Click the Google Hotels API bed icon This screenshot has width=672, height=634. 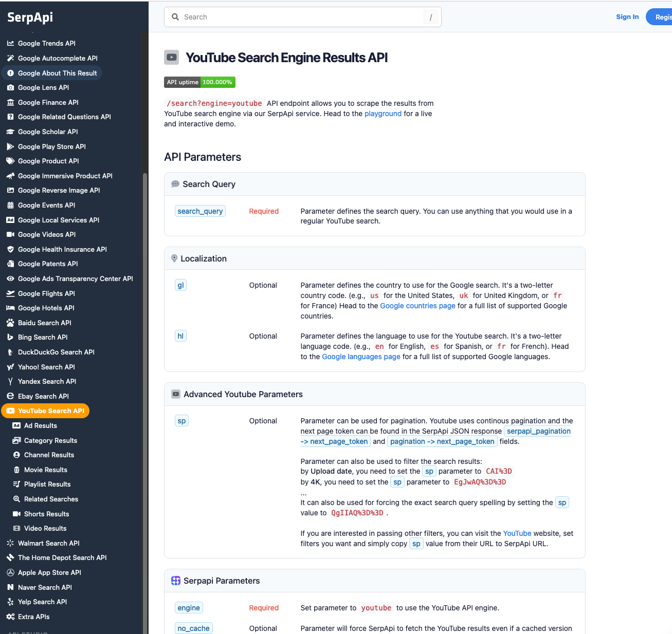click(10, 308)
